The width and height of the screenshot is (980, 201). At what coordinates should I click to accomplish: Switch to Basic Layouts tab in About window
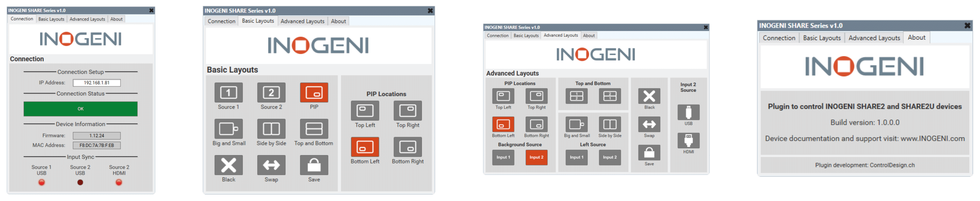click(822, 38)
